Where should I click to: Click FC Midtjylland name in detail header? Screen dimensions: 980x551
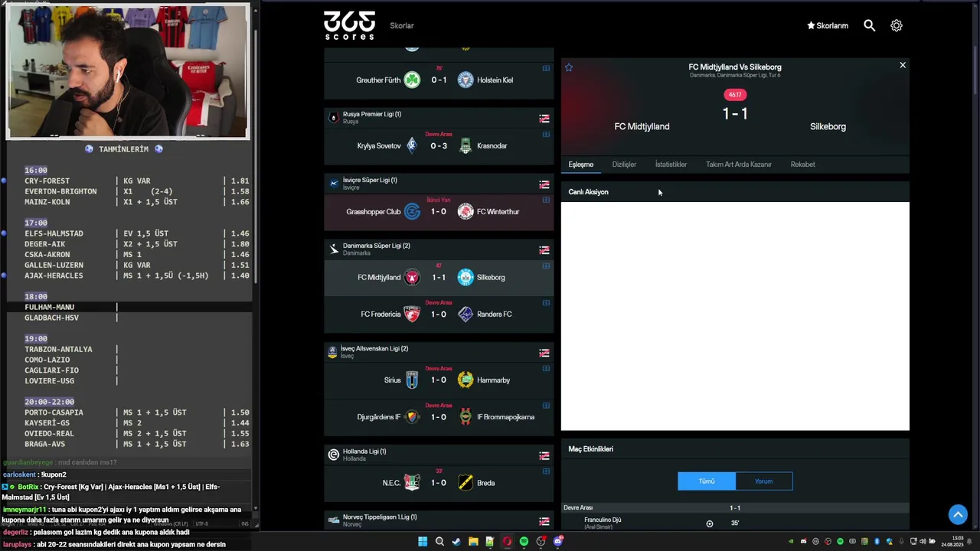pyautogui.click(x=642, y=126)
